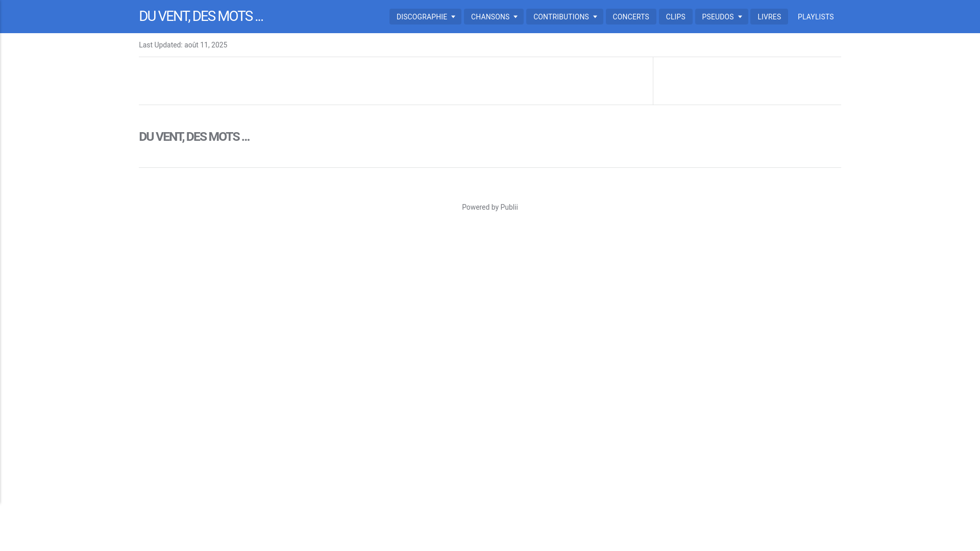
Task: Click the 'Last Updated: août 11, 2025' text
Action: [183, 45]
